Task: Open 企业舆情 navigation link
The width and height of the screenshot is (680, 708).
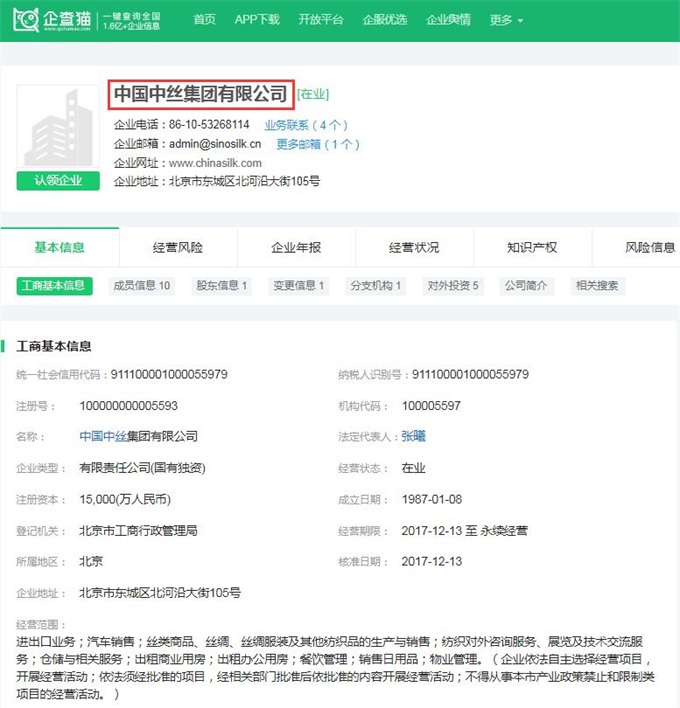Action: pyautogui.click(x=448, y=20)
